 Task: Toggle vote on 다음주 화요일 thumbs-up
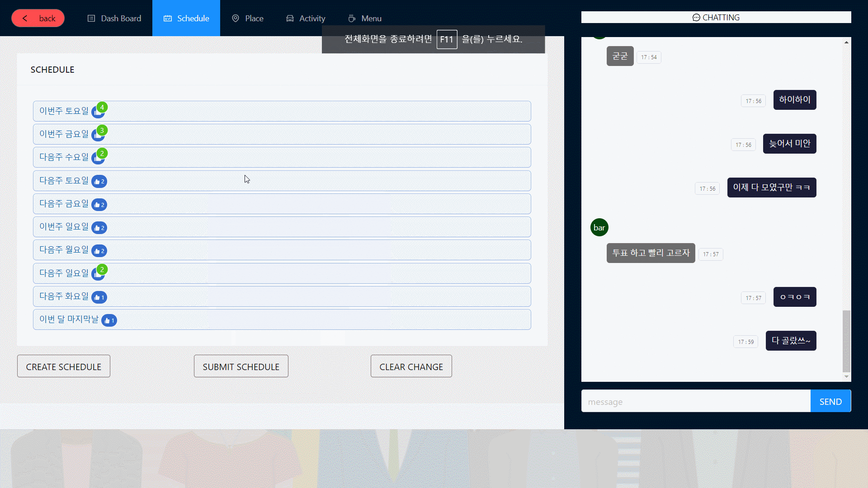click(x=99, y=297)
